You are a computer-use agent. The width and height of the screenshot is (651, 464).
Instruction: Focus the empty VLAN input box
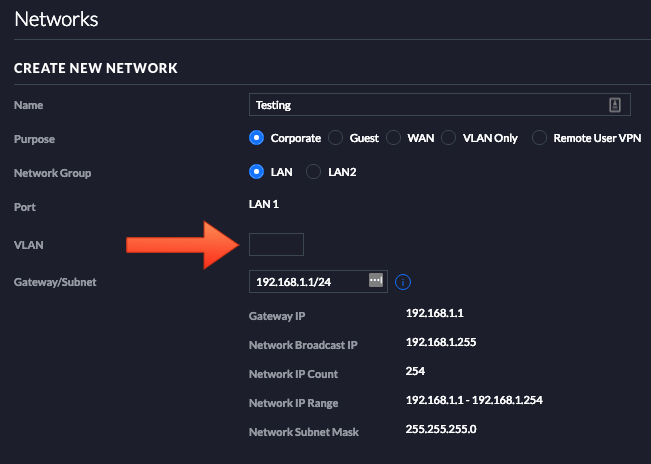[x=276, y=244]
